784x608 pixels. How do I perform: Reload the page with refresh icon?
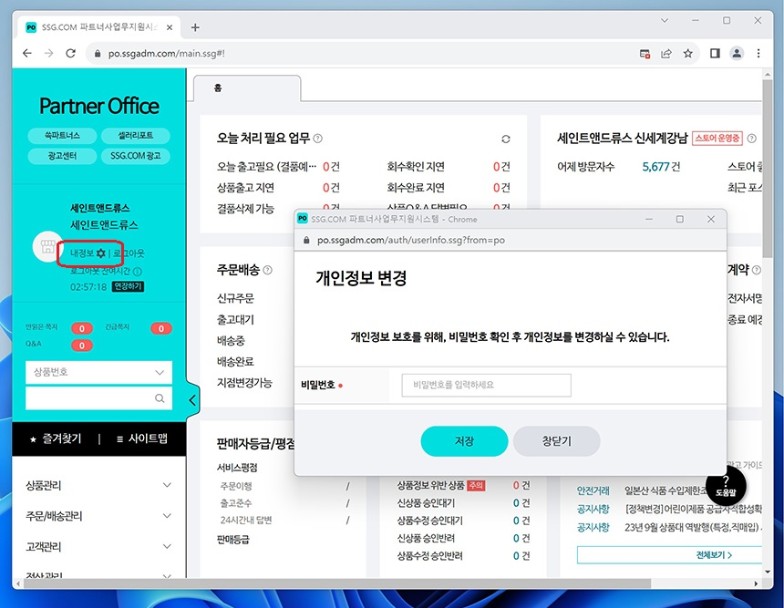70,54
